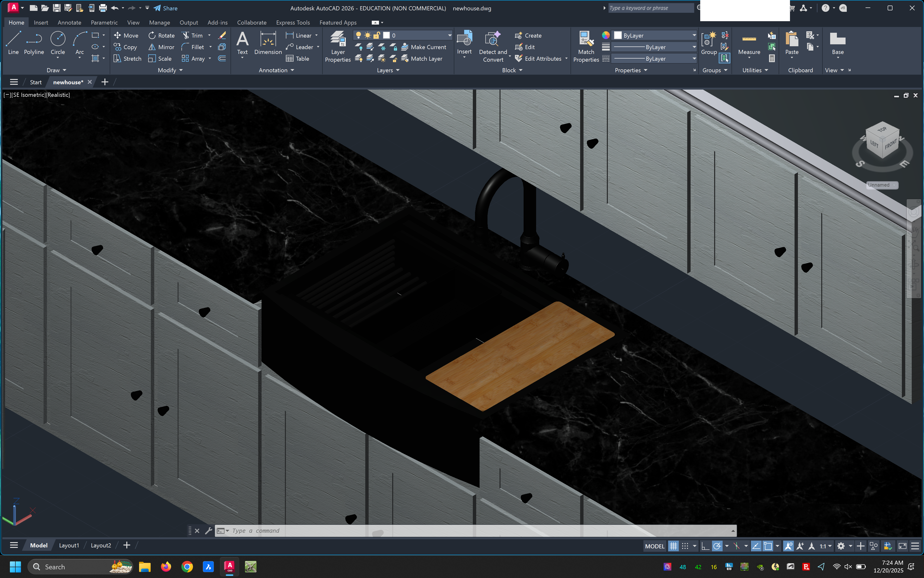Toggle ortho mode in status bar
This screenshot has height=578, width=924.
pos(705,546)
